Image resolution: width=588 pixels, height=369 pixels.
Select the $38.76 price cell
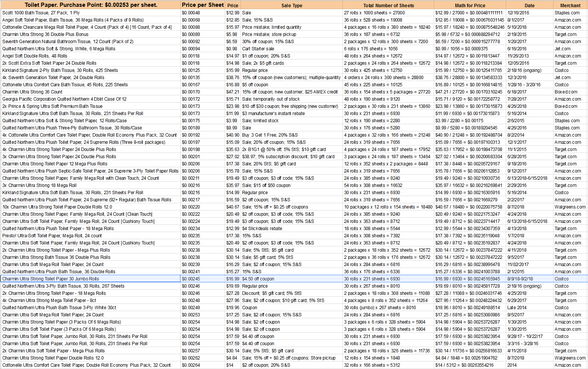pos(233,77)
